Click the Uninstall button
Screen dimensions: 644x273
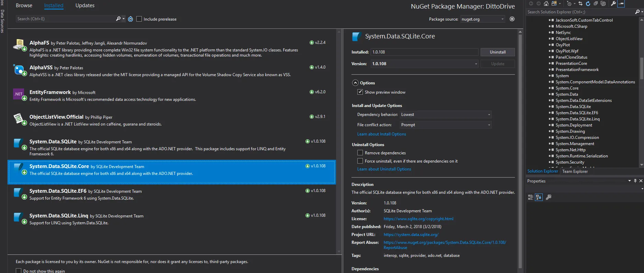[497, 52]
